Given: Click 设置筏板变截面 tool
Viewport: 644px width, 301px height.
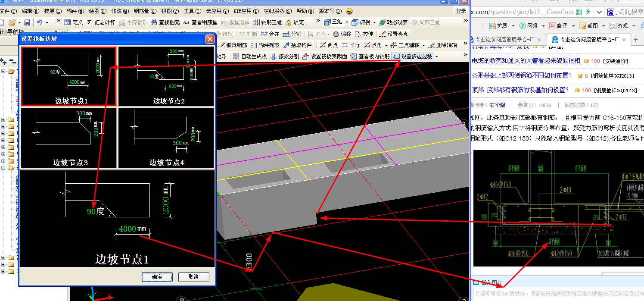Looking at the screenshot, I should pos(325,56).
